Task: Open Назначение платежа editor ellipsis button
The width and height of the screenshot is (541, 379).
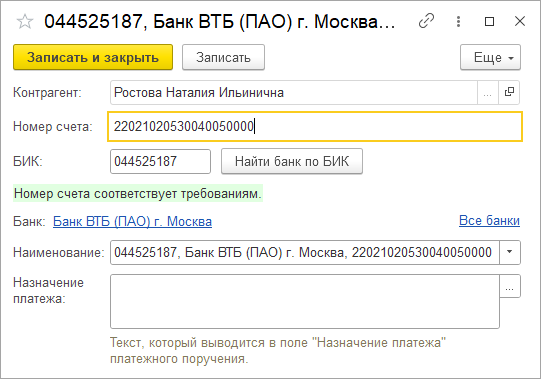Action: (x=510, y=286)
